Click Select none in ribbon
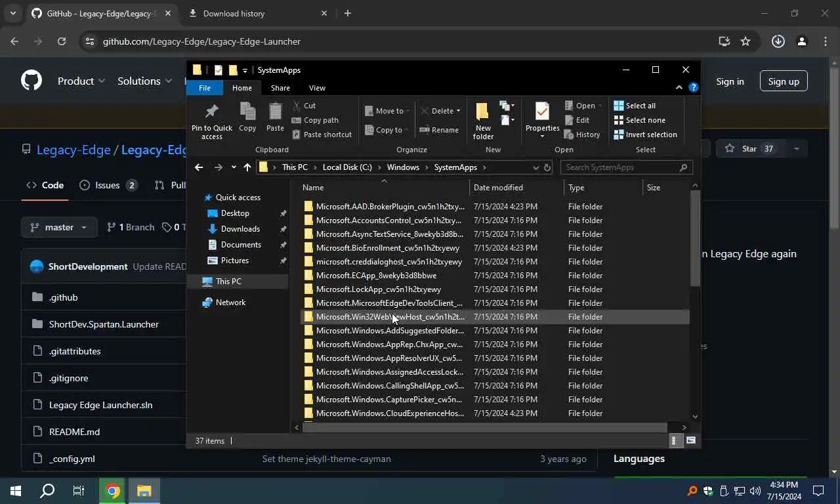Image resolution: width=840 pixels, height=504 pixels. [x=640, y=120]
